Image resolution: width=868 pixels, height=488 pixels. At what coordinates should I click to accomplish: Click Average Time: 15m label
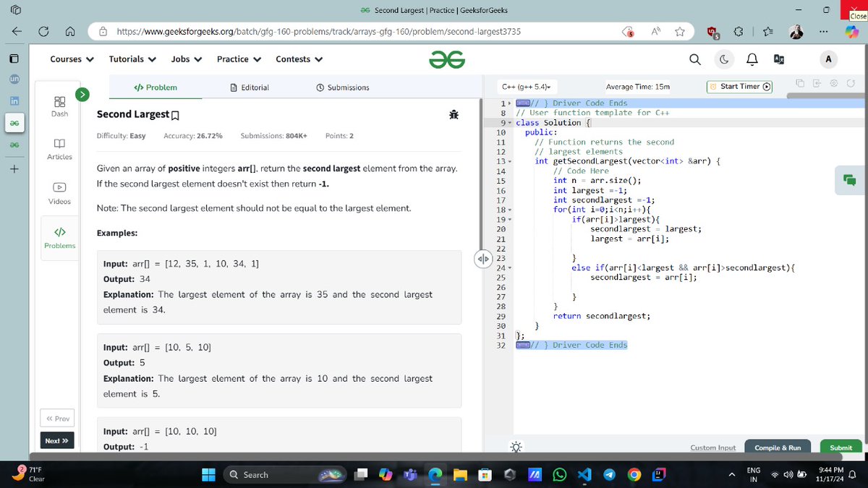pos(637,87)
